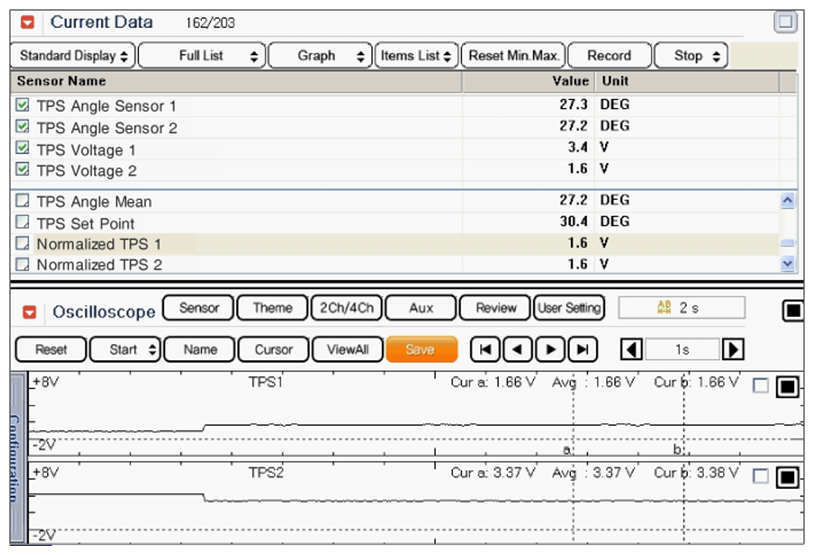Viewport: 814px width, 555px height.
Task: Step forward one oscilloscope frame
Action: pos(549,349)
